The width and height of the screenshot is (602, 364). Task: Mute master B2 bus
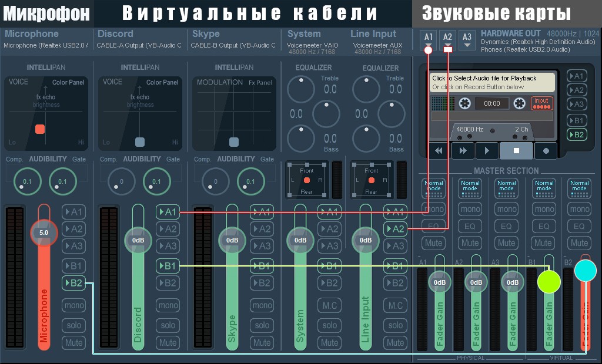[579, 243]
